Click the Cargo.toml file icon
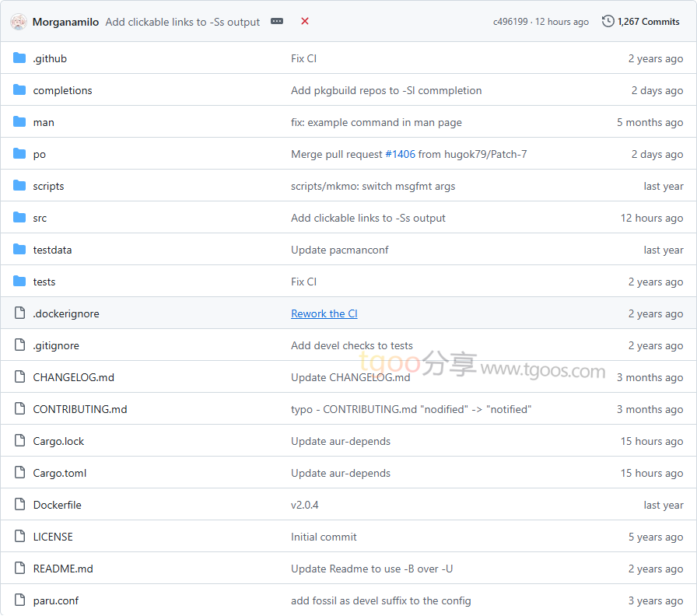 [x=19, y=473]
